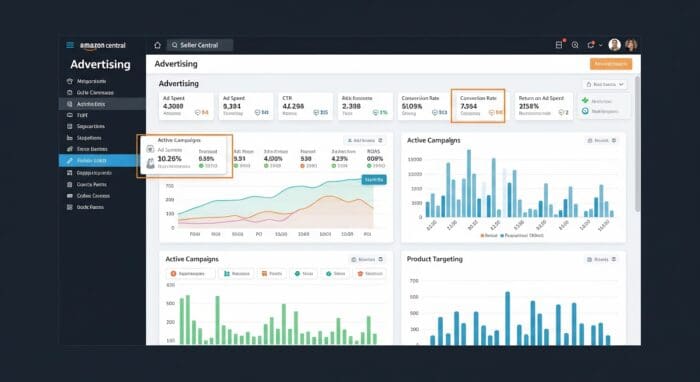
Task: Open the Conversion Rate 51.09% card
Action: click(x=425, y=106)
